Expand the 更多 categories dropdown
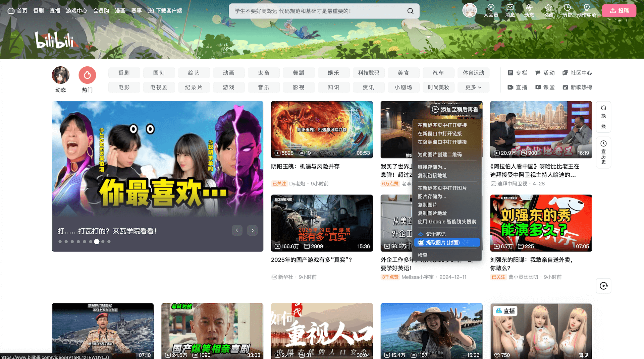The image size is (644, 359). coord(473,87)
